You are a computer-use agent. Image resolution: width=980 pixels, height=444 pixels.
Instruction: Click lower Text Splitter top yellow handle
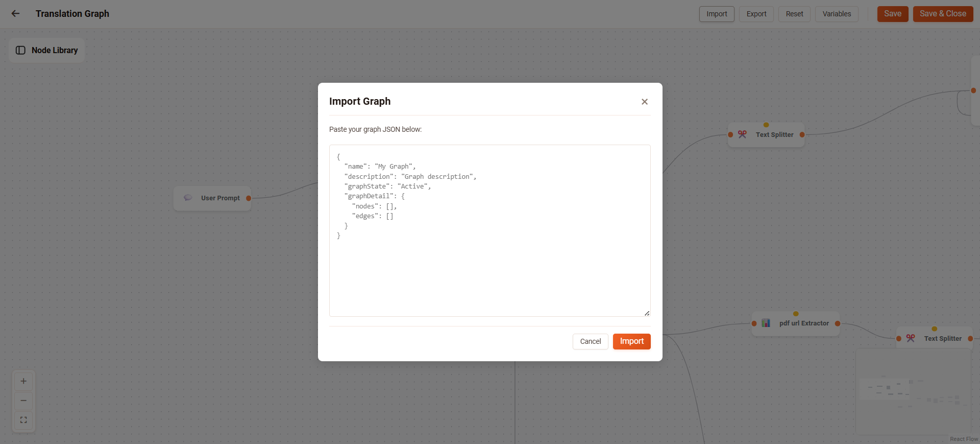point(935,329)
